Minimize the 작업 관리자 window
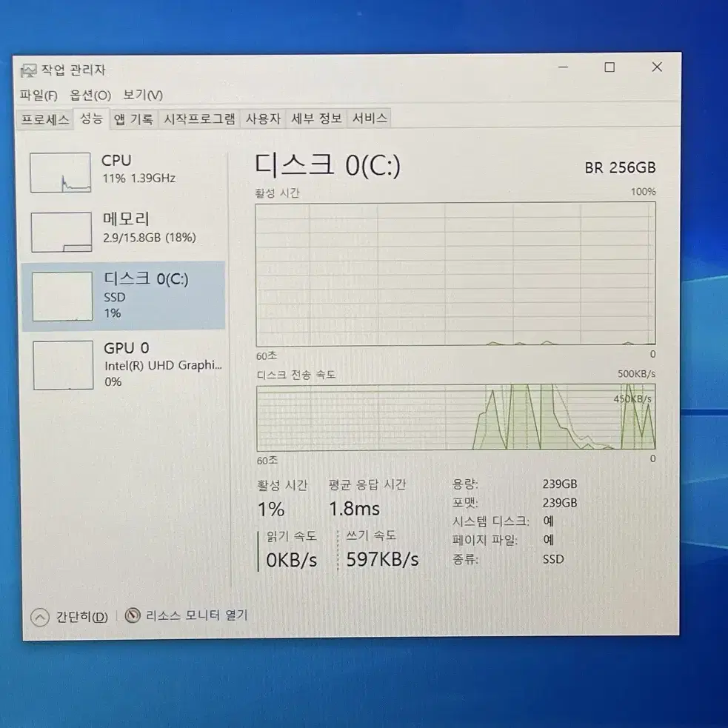 click(563, 67)
